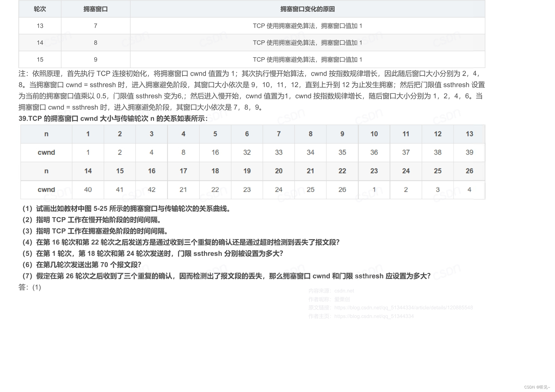Select round 13 cell in the top table
Image resolution: width=555 pixels, height=392 pixels.
40,26
